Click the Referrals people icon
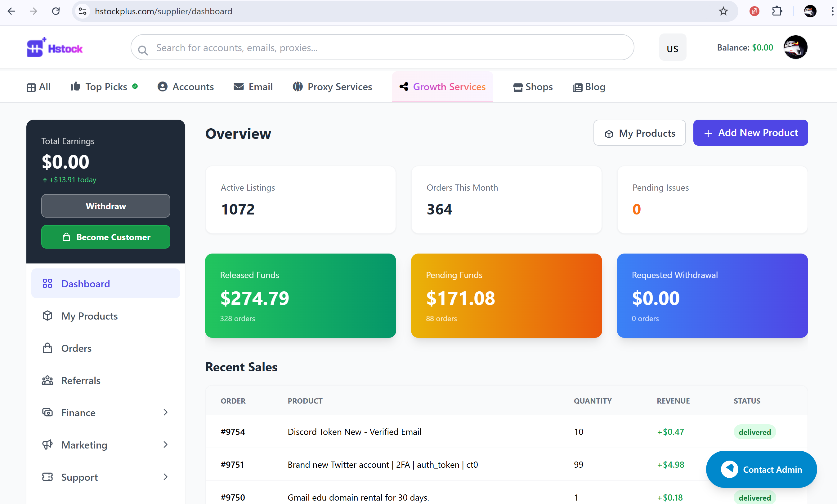This screenshot has height=504, width=837. (x=48, y=380)
